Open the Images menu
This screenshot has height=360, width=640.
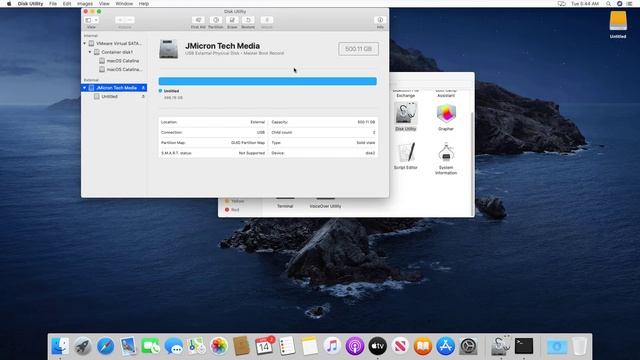point(85,4)
